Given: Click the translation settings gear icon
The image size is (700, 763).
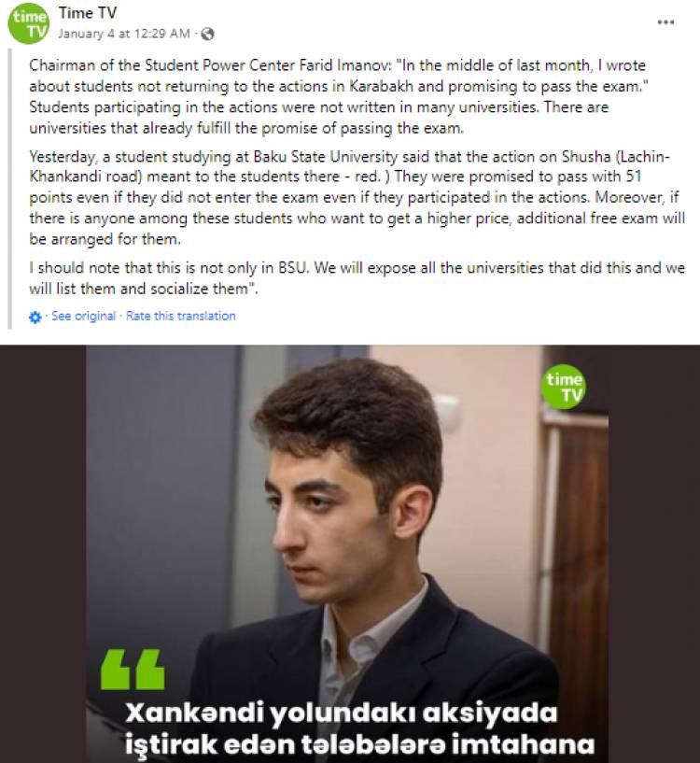Looking at the screenshot, I should (x=35, y=318).
